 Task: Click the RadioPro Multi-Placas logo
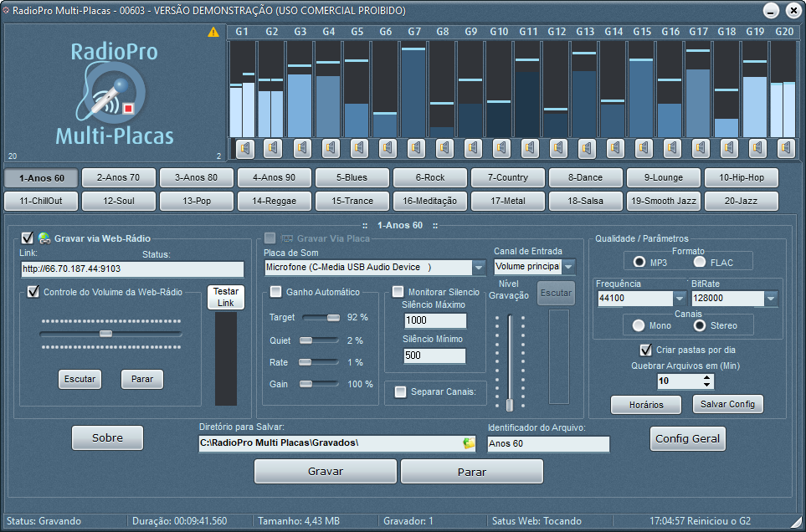click(114, 94)
